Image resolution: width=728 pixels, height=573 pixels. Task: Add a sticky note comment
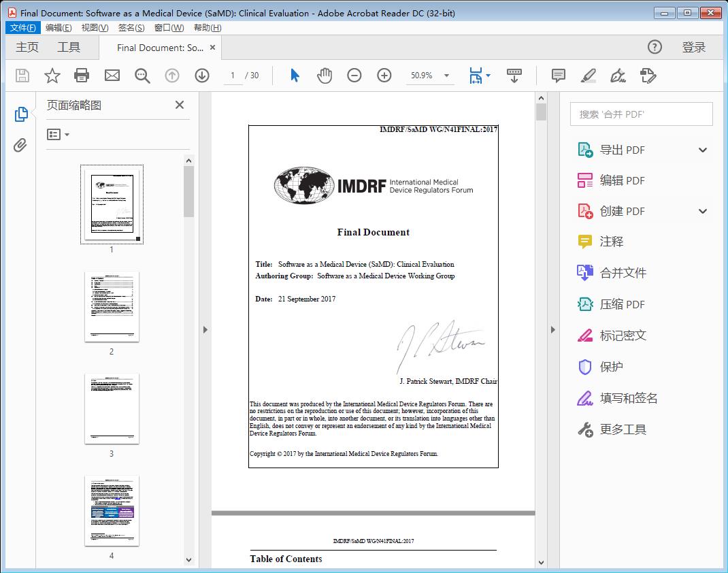click(x=558, y=76)
